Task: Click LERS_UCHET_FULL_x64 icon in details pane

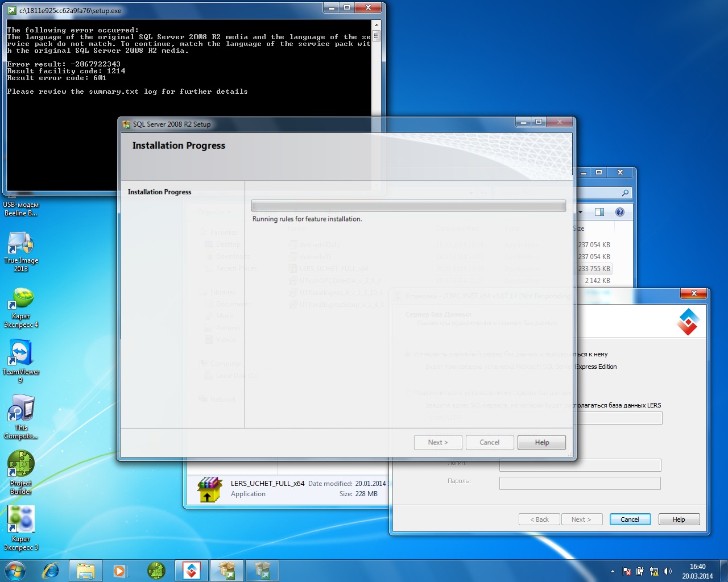Action: click(x=210, y=489)
